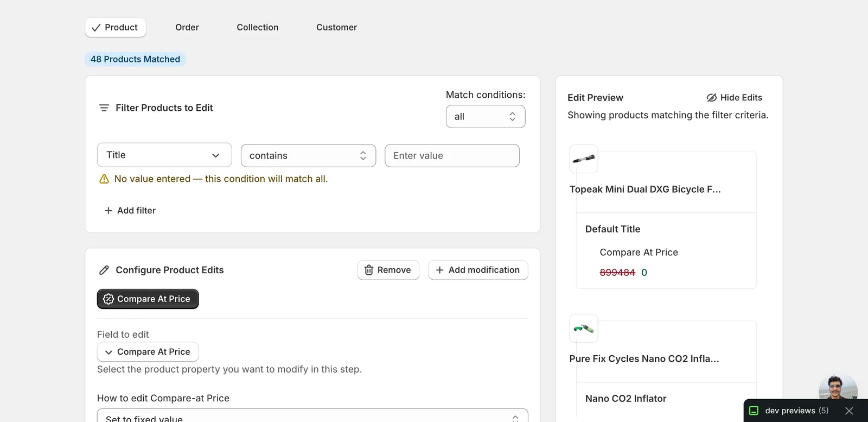
Task: Click the 'No value entered' warning message
Action: click(221, 179)
